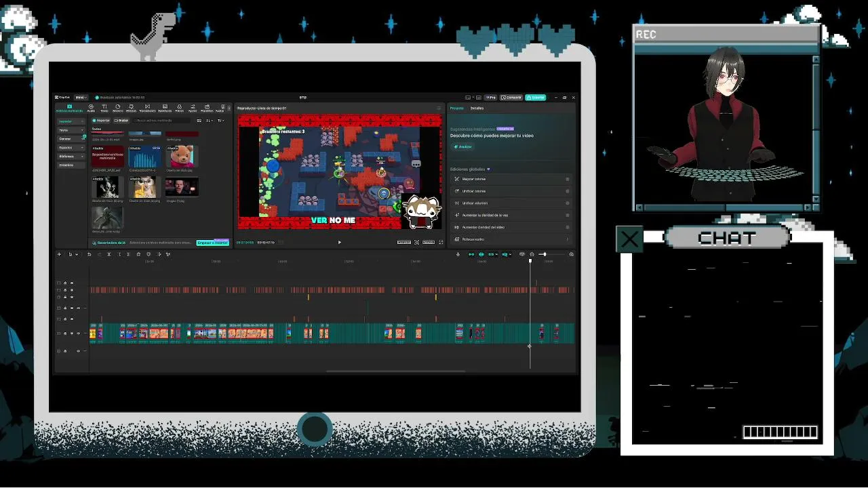Click the Pro button
This screenshot has width=868, height=488.
click(491, 98)
